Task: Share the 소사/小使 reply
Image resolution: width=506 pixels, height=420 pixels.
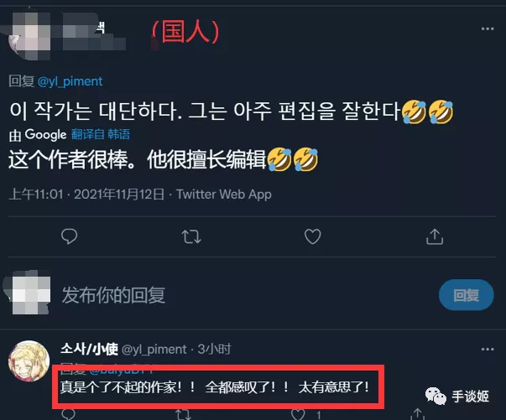Action: pyautogui.click(x=418, y=414)
